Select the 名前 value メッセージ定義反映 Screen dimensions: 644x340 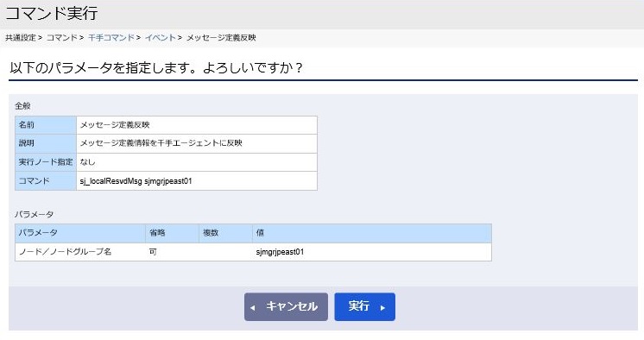(x=115, y=125)
